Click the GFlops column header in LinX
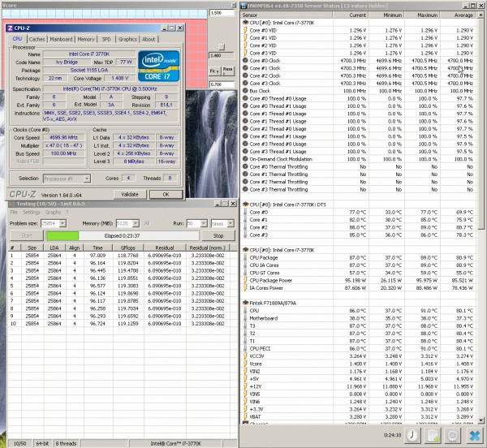Screen dimensions: 487x448 coord(128,248)
